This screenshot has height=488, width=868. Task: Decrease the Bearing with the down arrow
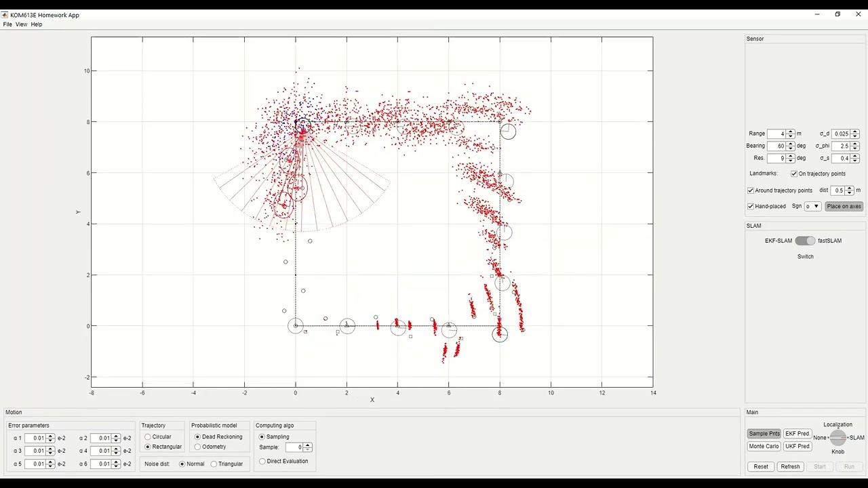pyautogui.click(x=791, y=148)
